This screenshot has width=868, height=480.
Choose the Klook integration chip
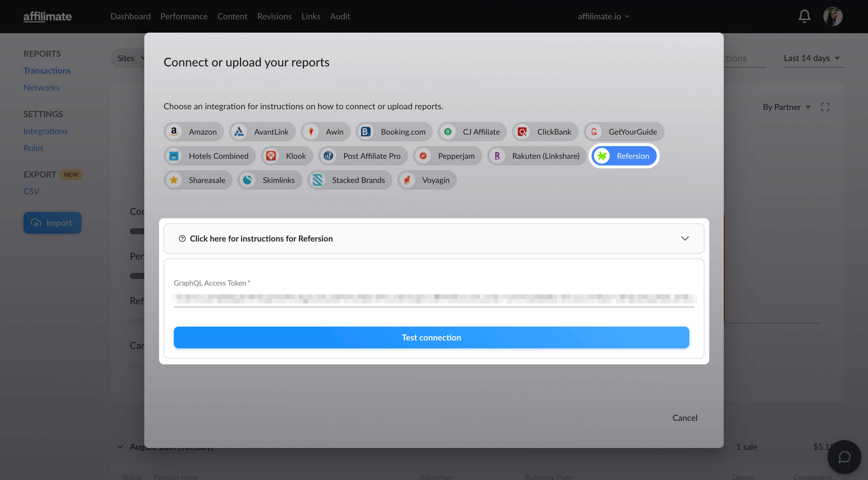click(x=287, y=156)
